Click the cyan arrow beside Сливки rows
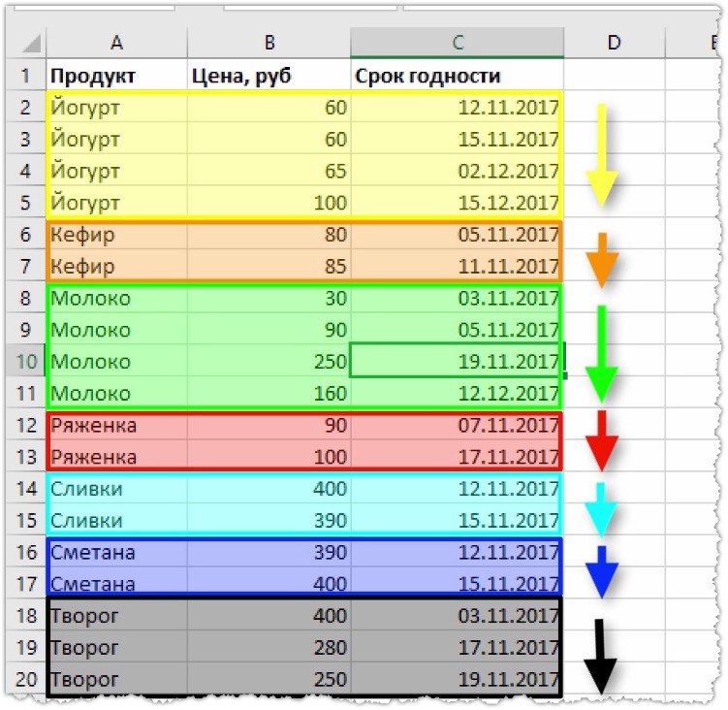Viewport: 728px width, 710px height. point(601,510)
